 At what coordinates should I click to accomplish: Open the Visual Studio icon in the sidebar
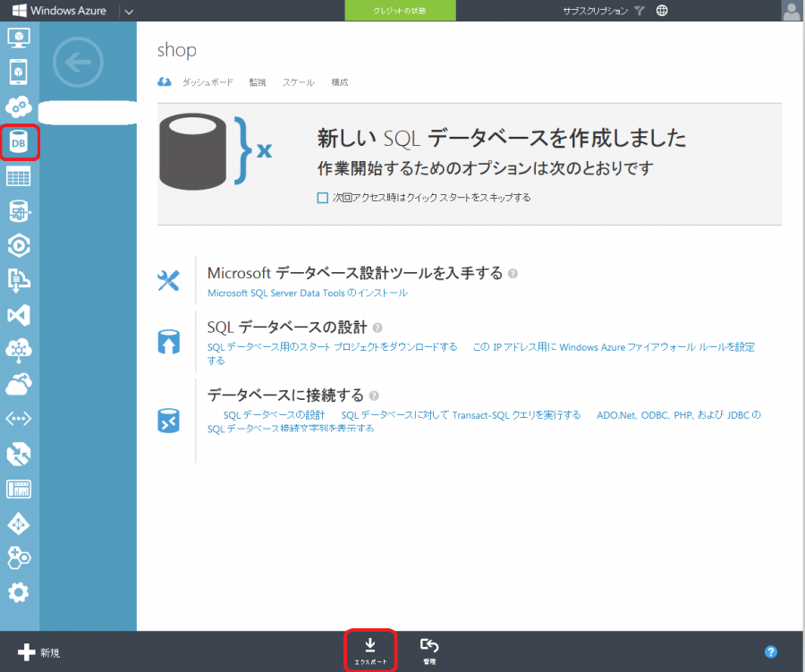pyautogui.click(x=19, y=315)
